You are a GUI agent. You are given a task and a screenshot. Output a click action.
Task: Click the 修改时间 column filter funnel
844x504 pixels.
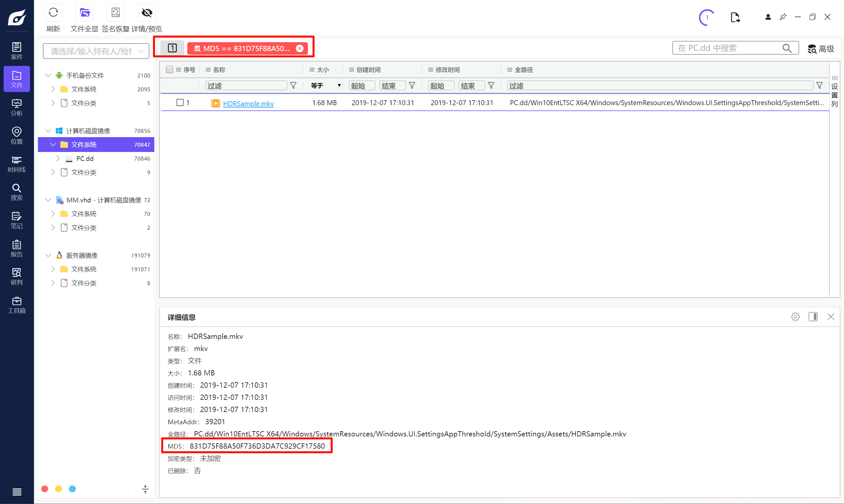(x=491, y=86)
